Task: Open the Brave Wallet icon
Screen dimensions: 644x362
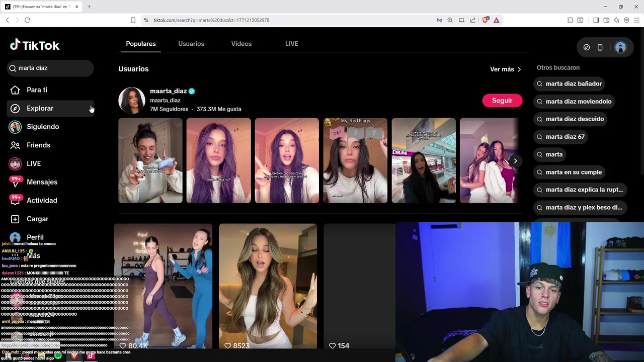Action: 606,20
